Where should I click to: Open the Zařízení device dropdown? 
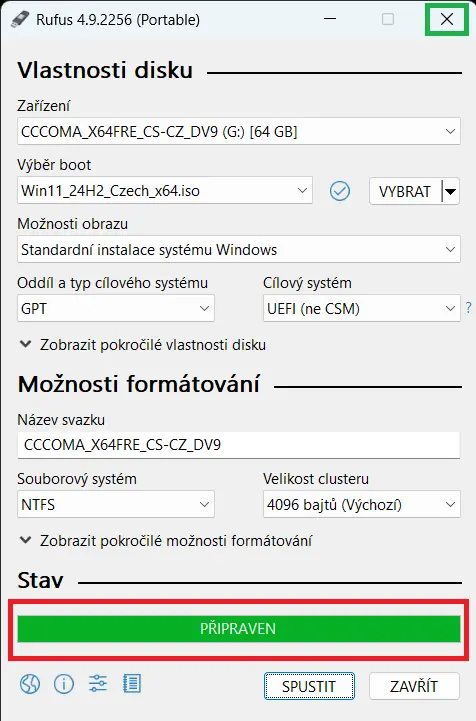pyautogui.click(x=239, y=132)
